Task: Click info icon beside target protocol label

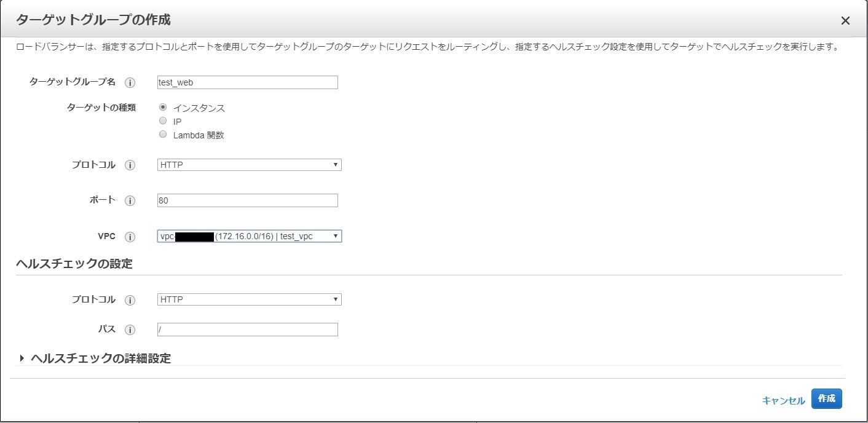Action: 130,165
